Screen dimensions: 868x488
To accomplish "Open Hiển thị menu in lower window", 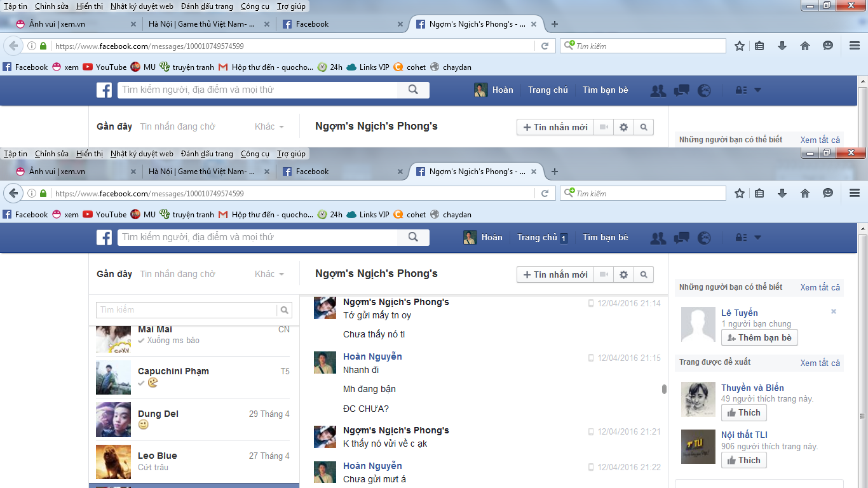I will (x=90, y=154).
